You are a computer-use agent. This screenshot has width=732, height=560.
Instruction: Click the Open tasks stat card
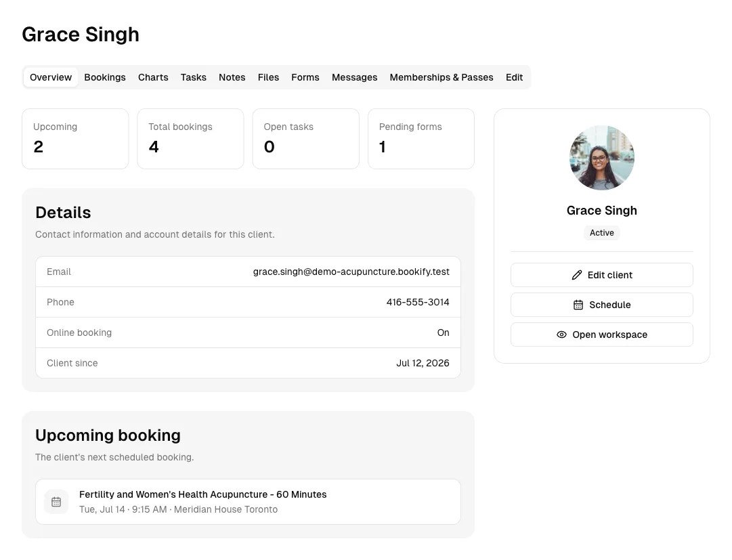pyautogui.click(x=306, y=139)
